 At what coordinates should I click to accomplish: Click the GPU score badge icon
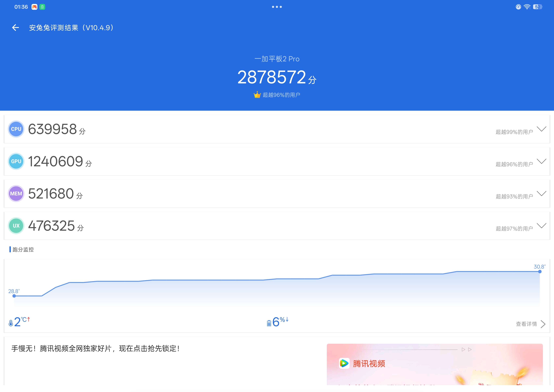pyautogui.click(x=16, y=161)
